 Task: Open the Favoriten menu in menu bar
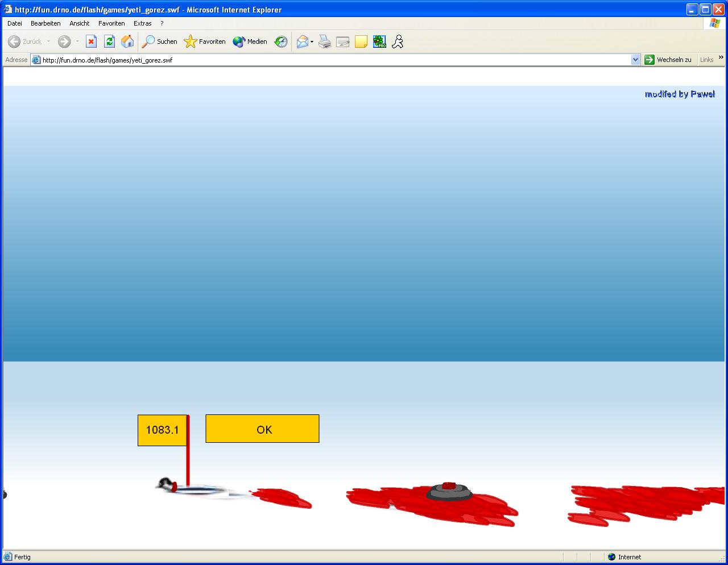pyautogui.click(x=111, y=23)
